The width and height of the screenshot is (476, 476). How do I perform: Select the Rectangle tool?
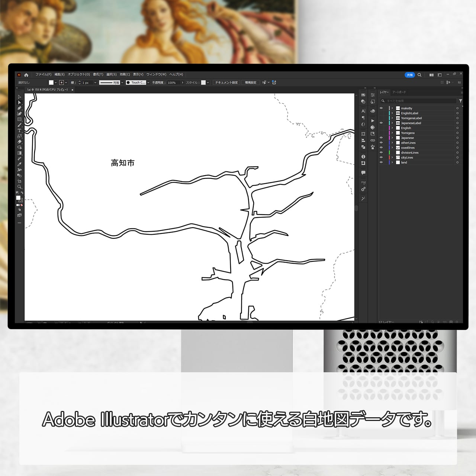coord(19,119)
